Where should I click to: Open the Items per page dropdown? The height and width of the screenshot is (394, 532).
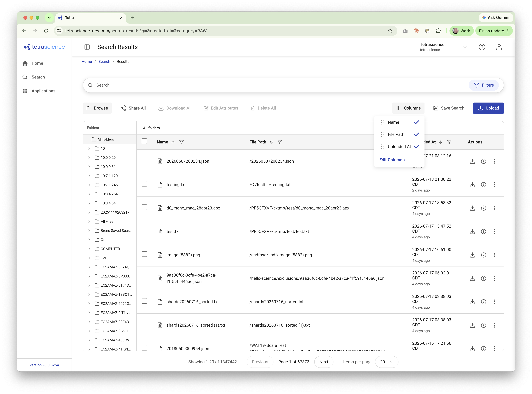[x=386, y=362]
